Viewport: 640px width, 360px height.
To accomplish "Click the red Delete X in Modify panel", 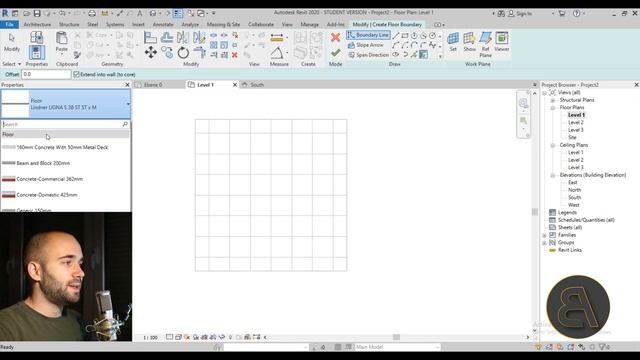I will pos(235,55).
